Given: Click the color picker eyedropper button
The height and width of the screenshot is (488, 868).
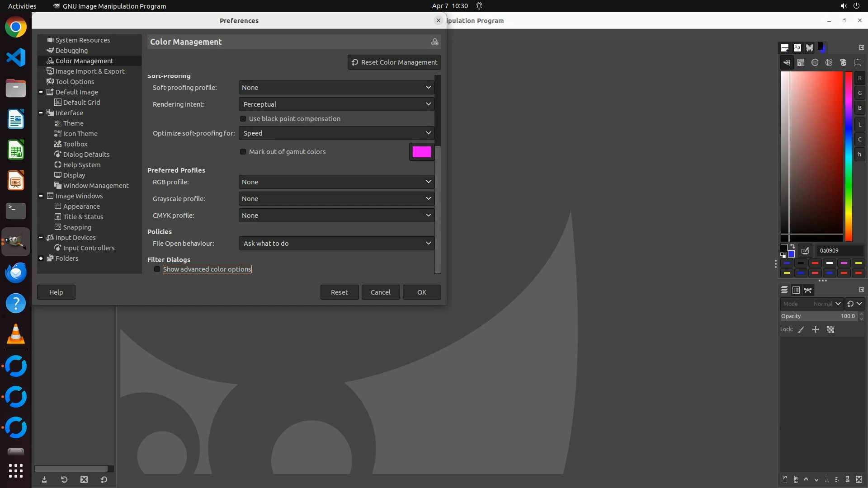Looking at the screenshot, I should click(805, 251).
